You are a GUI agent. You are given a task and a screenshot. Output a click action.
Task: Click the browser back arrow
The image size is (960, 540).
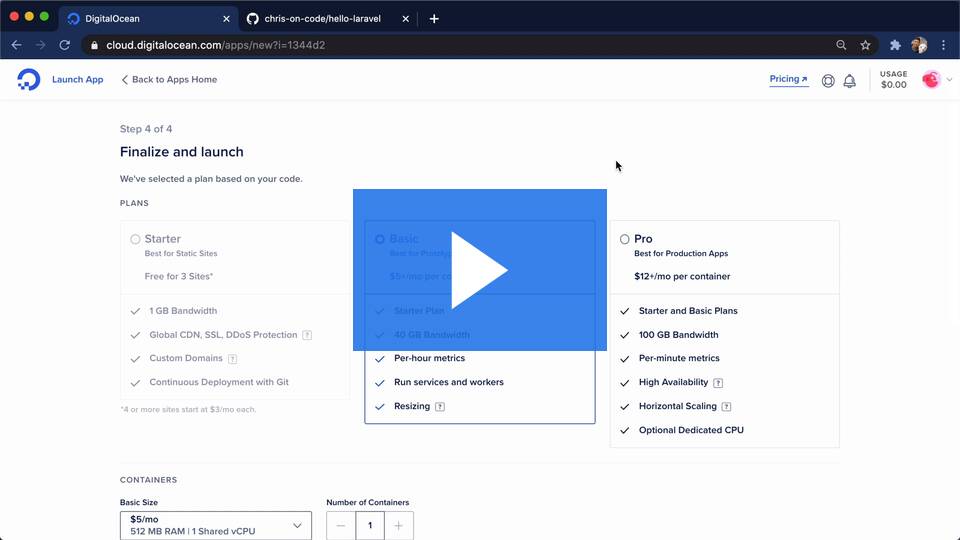(x=17, y=45)
